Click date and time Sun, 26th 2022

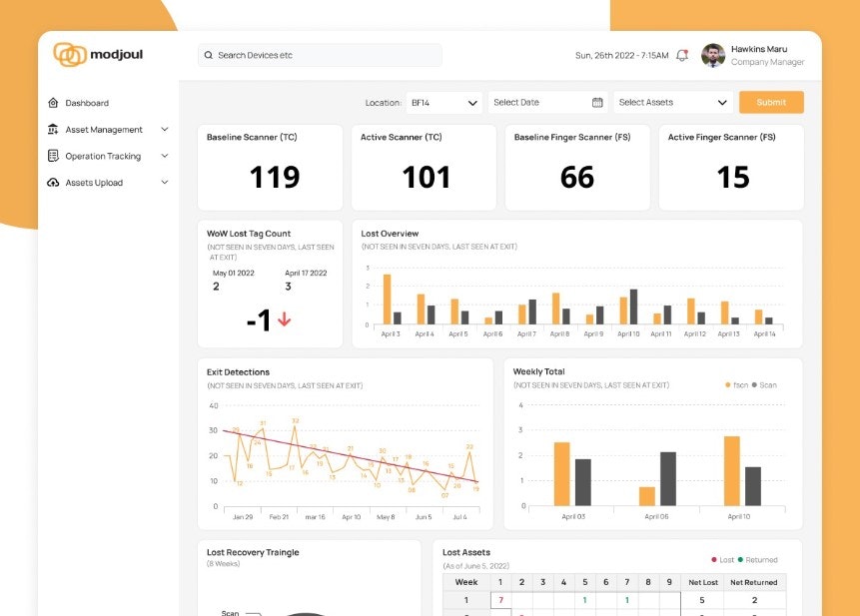[x=621, y=55]
